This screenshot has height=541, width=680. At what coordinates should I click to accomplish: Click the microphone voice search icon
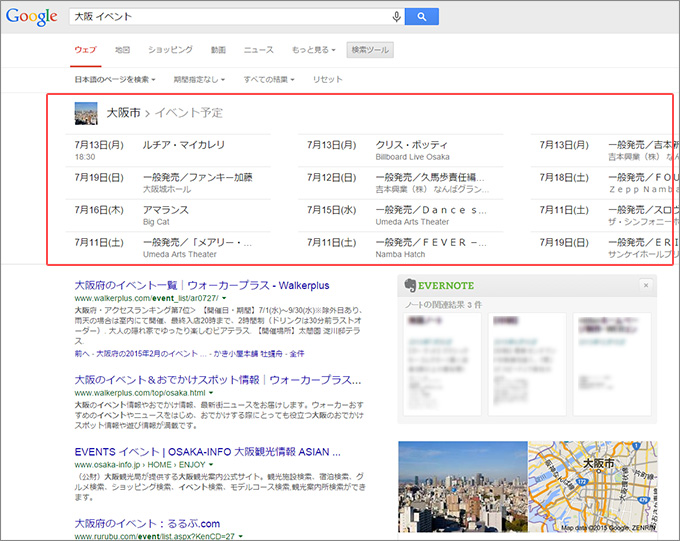point(396,17)
